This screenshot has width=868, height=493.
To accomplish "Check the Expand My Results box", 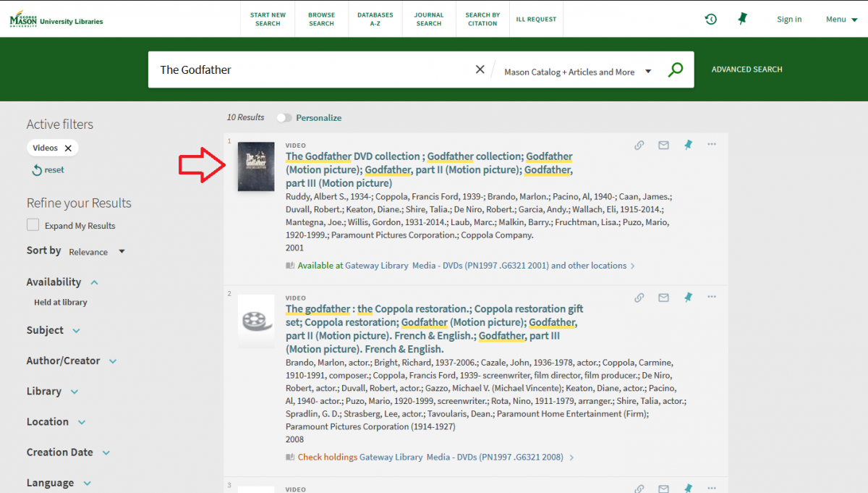I will tap(33, 224).
